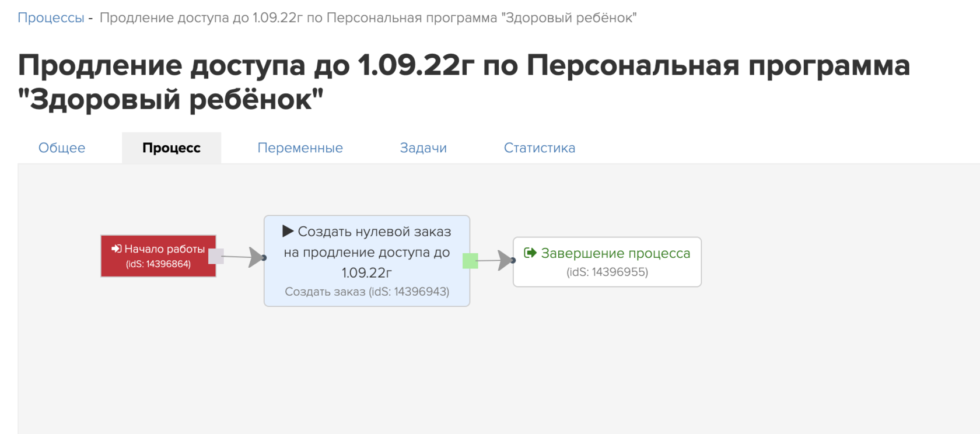Viewport: 980px width, 434px height.
Task: Select the Начало работы start node label
Action: click(164, 249)
